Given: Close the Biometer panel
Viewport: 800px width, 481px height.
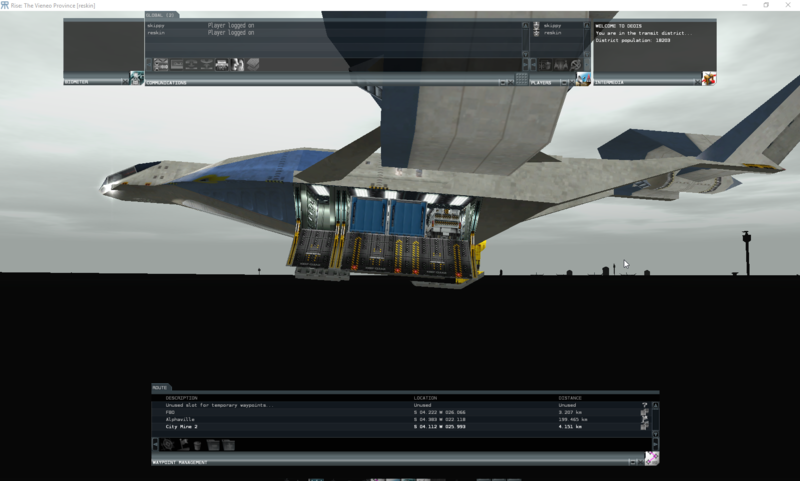Looking at the screenshot, I should [x=125, y=82].
